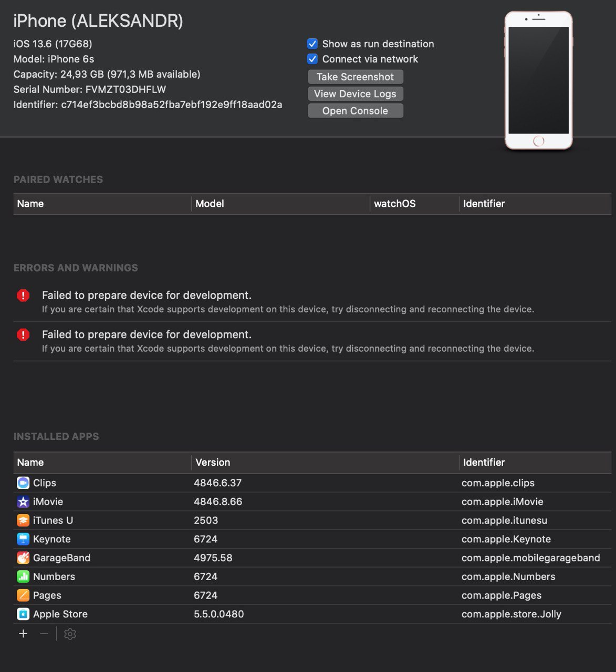Click com.apple.iMovie identifier
The image size is (616, 672).
(503, 501)
